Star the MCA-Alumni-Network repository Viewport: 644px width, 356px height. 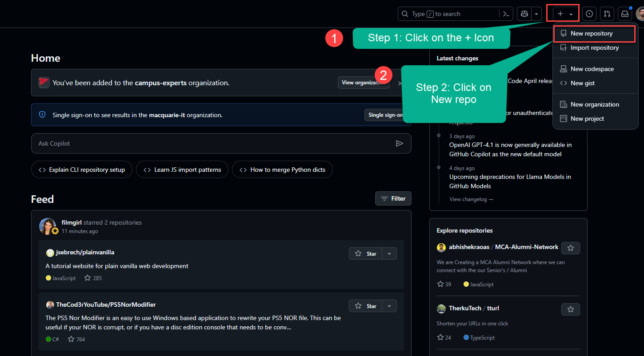coord(570,248)
